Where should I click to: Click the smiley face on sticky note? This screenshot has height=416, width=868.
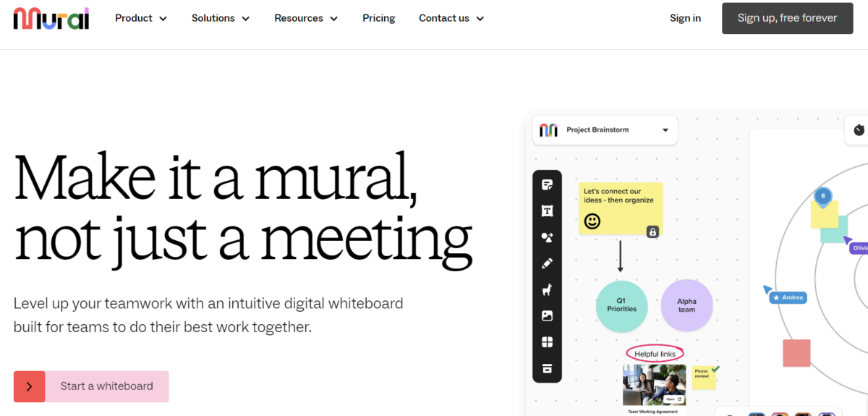tap(592, 221)
